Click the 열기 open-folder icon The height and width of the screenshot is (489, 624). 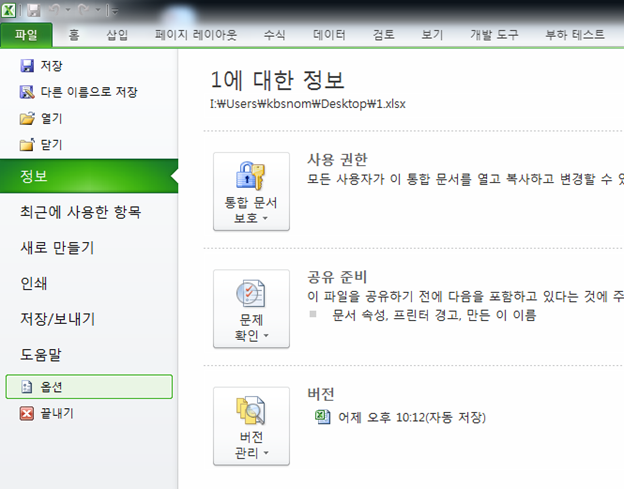(27, 118)
